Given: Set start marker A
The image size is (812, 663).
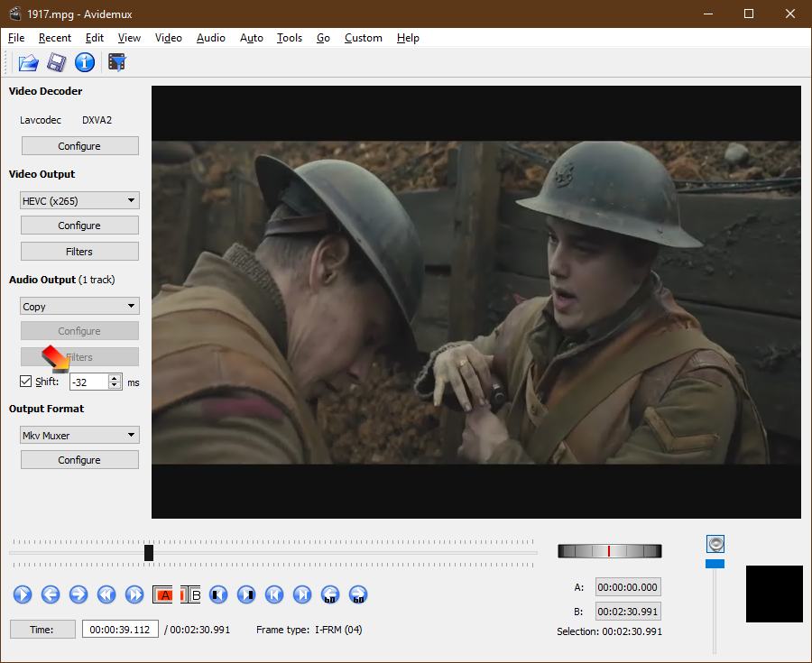Looking at the screenshot, I should click(x=162, y=594).
